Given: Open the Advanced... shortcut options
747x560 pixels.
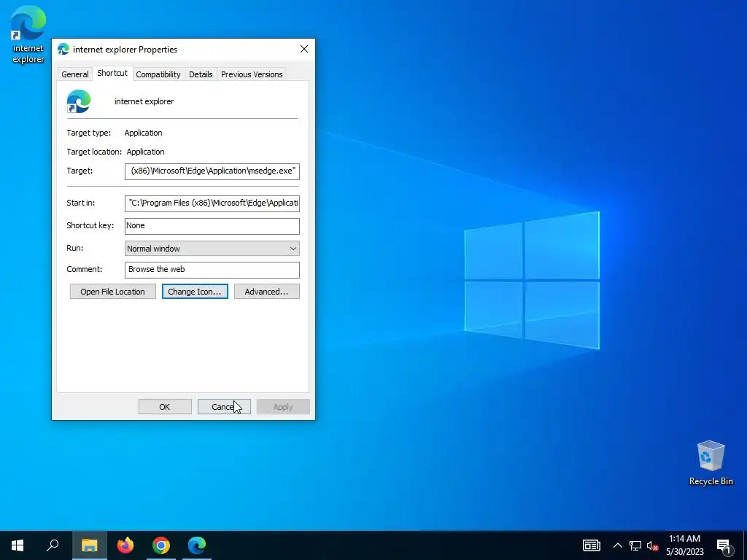Looking at the screenshot, I should tap(267, 292).
